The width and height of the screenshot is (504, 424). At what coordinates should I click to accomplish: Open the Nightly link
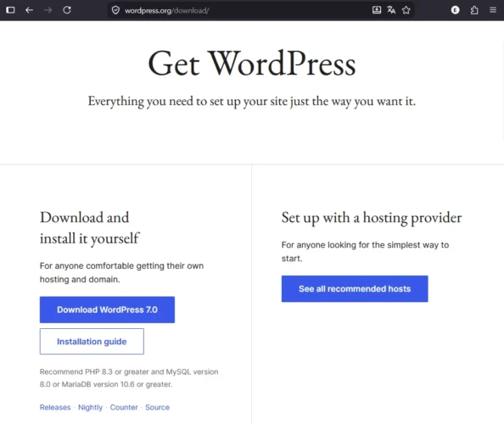(x=90, y=407)
